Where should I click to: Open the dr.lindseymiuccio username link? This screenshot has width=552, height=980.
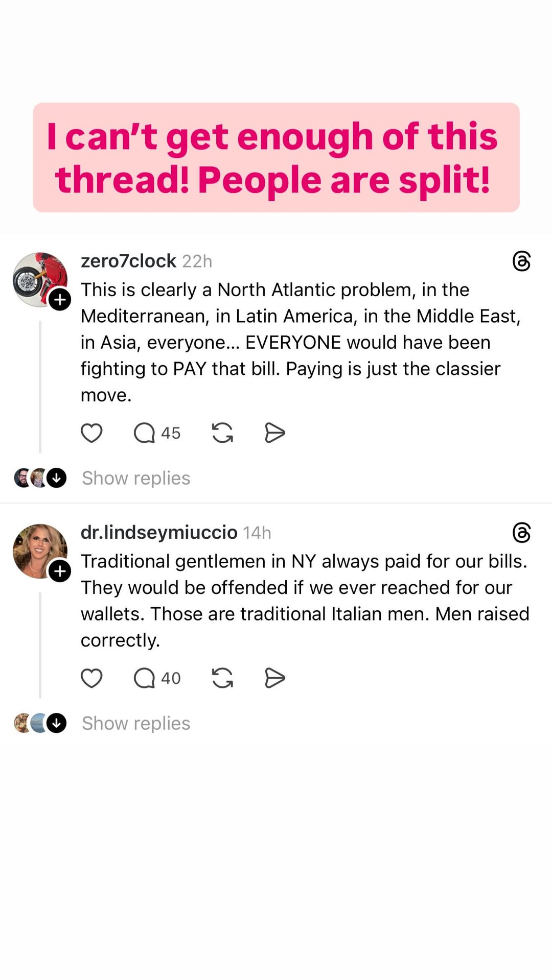159,533
